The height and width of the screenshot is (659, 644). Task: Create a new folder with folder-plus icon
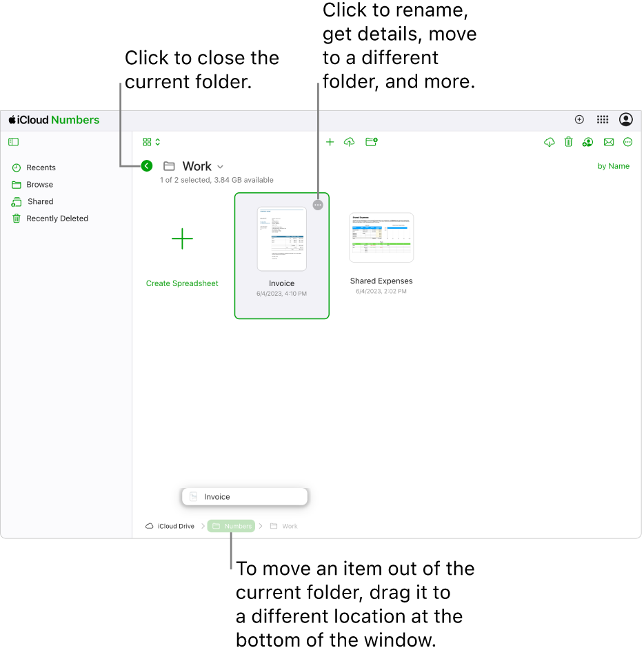point(372,142)
